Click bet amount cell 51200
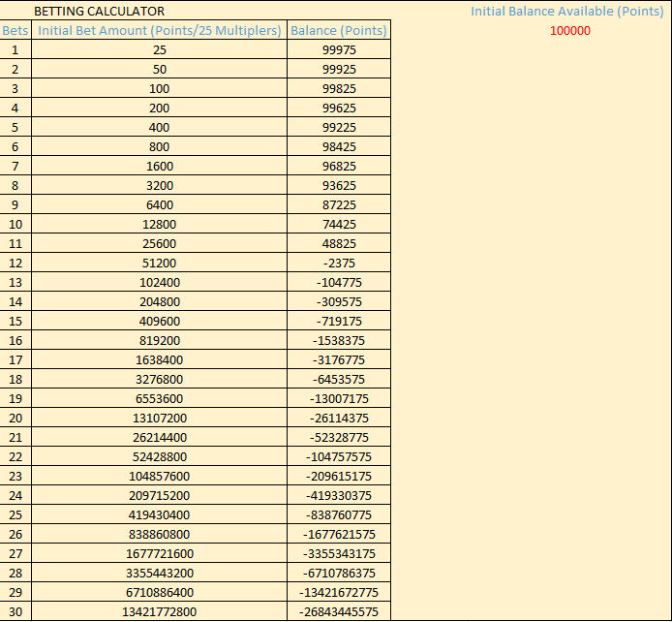The height and width of the screenshot is (622, 672). [x=160, y=263]
